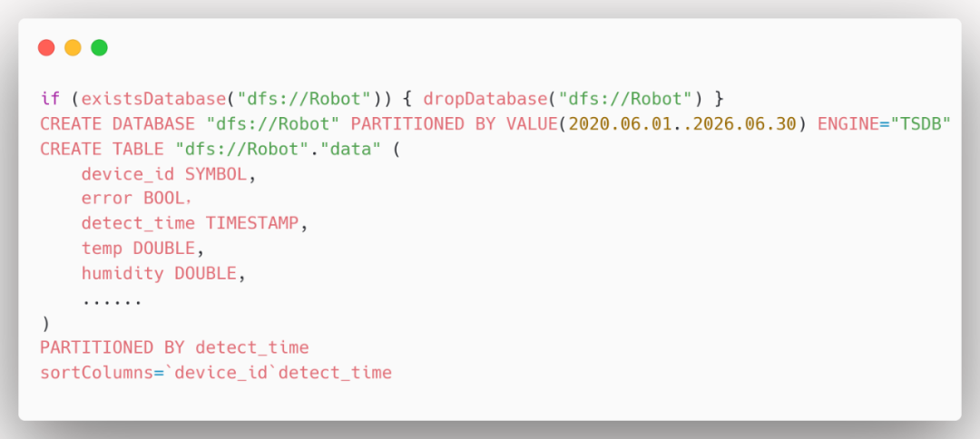Image resolution: width=980 pixels, height=439 pixels.
Task: Click the PARTITIONED BY detect_time line
Action: point(174,347)
